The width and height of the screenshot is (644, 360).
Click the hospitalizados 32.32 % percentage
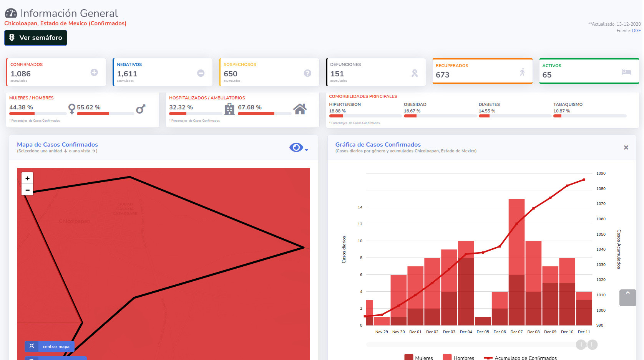[181, 107]
